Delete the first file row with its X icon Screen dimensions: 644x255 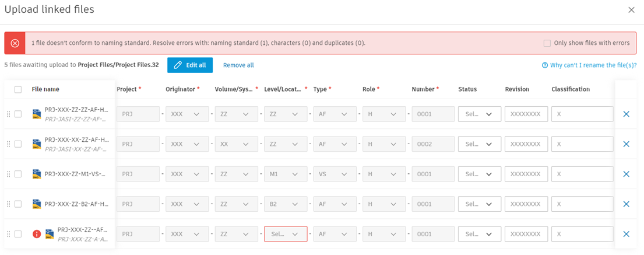(x=626, y=114)
